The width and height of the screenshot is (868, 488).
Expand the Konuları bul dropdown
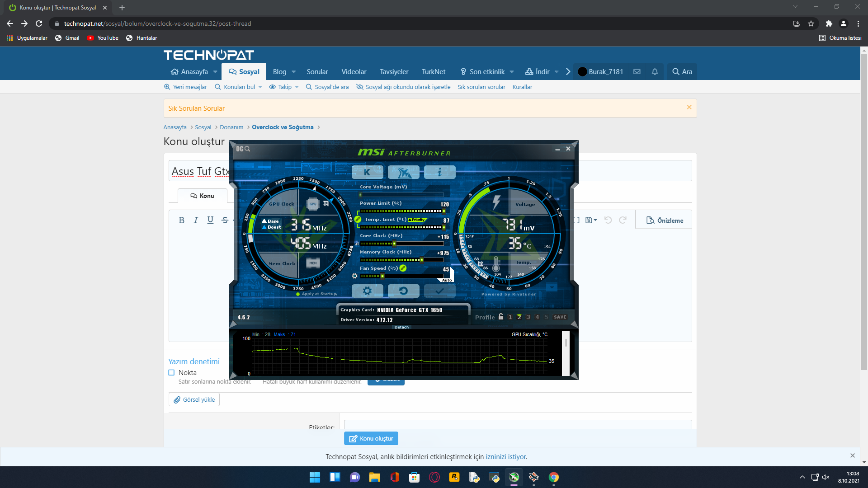pos(260,87)
